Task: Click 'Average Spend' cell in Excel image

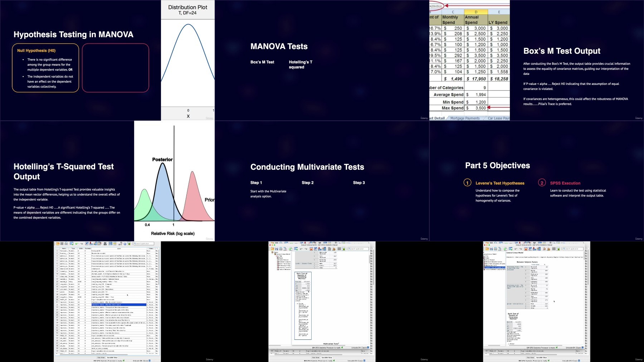Action: tap(448, 95)
